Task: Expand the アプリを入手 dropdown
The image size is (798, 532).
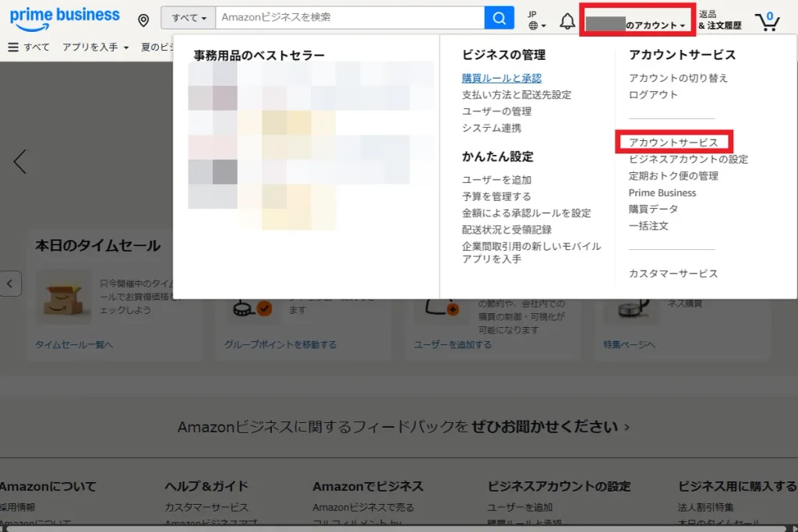Action: (x=95, y=48)
